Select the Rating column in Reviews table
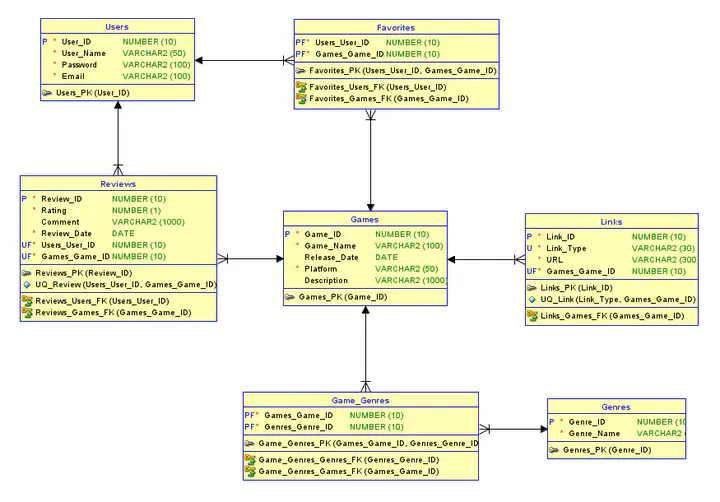Screen dimensions: 720x502 tap(53, 210)
